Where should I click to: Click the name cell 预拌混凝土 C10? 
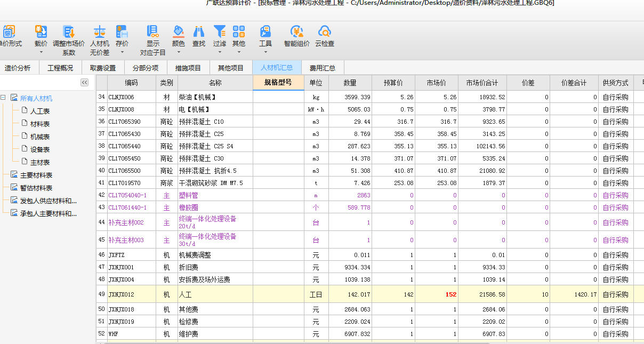point(215,122)
